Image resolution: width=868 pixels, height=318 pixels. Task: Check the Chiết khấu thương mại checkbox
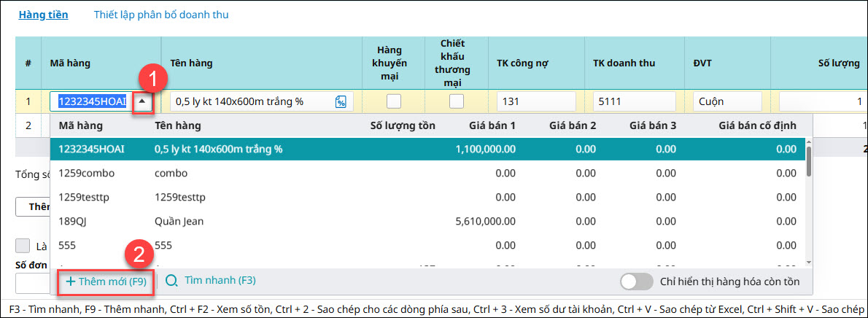[457, 101]
